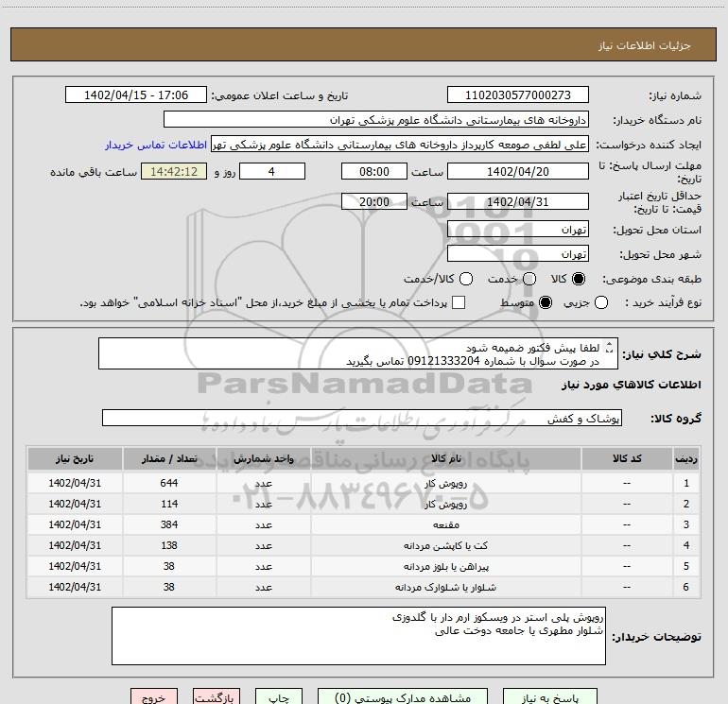
Task: Click the remaining time field 14:42:12
Action: (174, 171)
